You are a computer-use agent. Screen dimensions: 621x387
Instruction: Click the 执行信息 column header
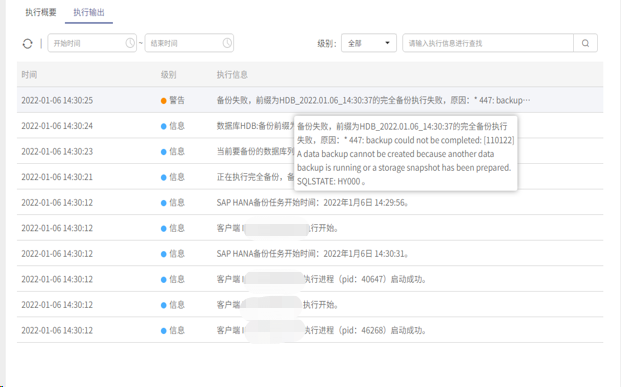(232, 75)
